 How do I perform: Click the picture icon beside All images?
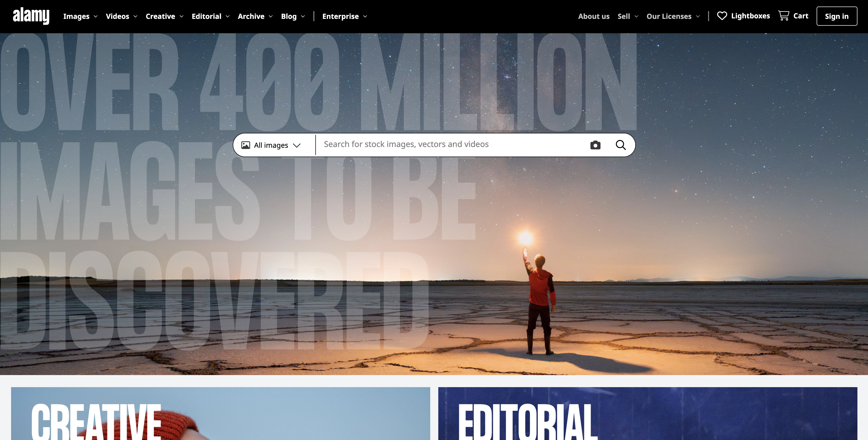[x=246, y=145]
